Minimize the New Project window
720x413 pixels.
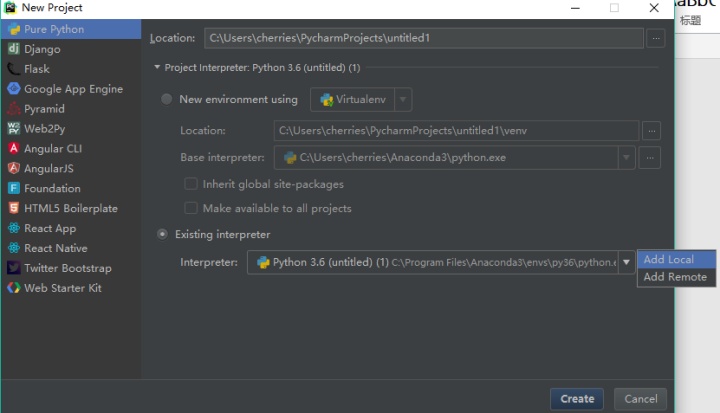click(575, 8)
